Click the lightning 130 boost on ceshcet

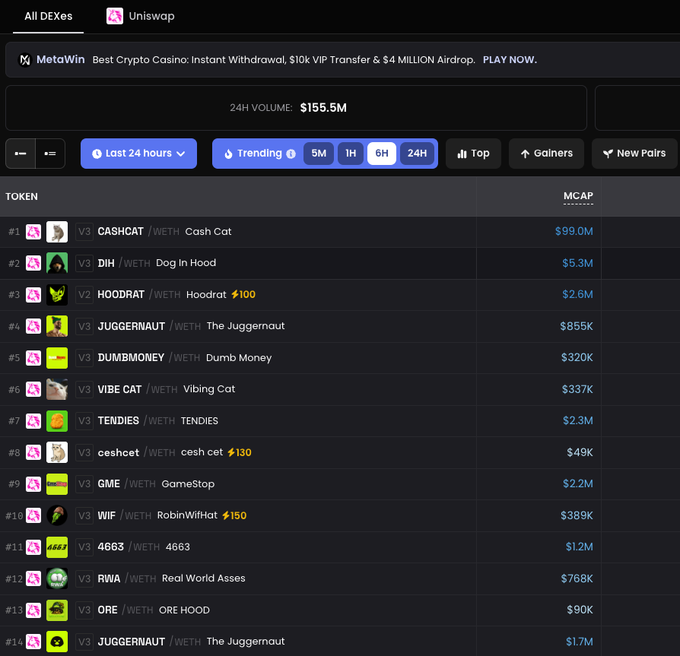pos(239,452)
